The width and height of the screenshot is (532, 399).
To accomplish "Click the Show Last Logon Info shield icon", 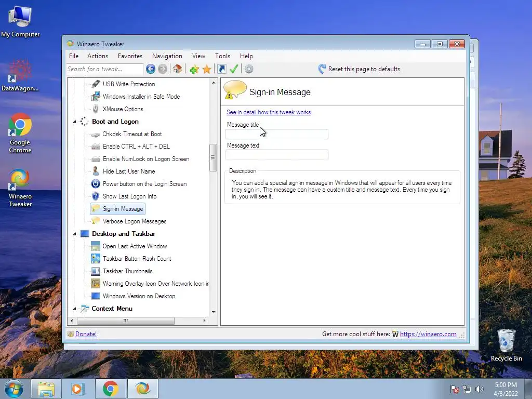I will click(x=96, y=196).
